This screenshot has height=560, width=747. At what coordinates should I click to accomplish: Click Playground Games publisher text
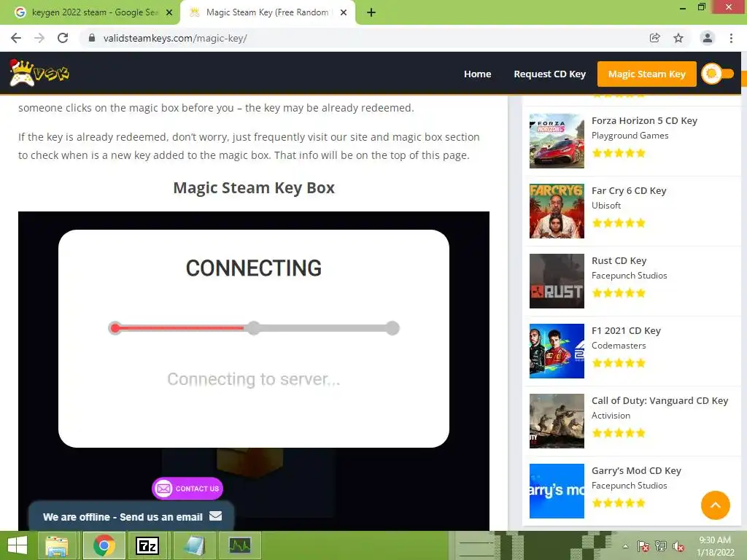630,136
